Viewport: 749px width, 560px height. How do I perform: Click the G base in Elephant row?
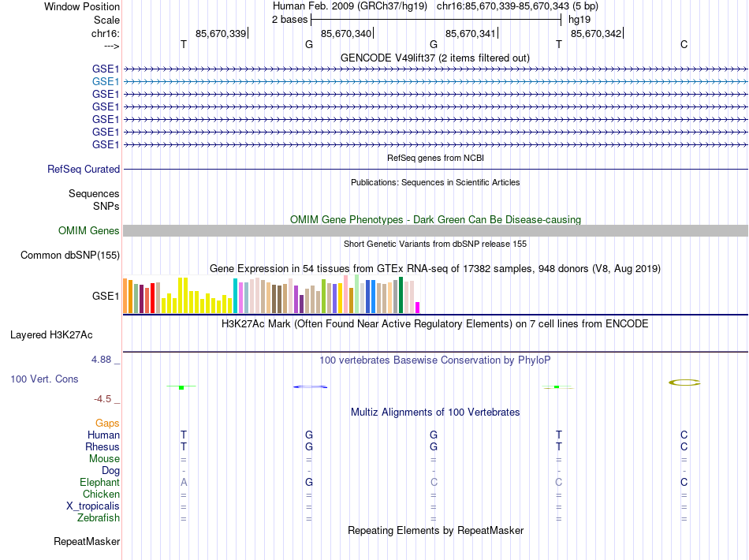pos(309,483)
